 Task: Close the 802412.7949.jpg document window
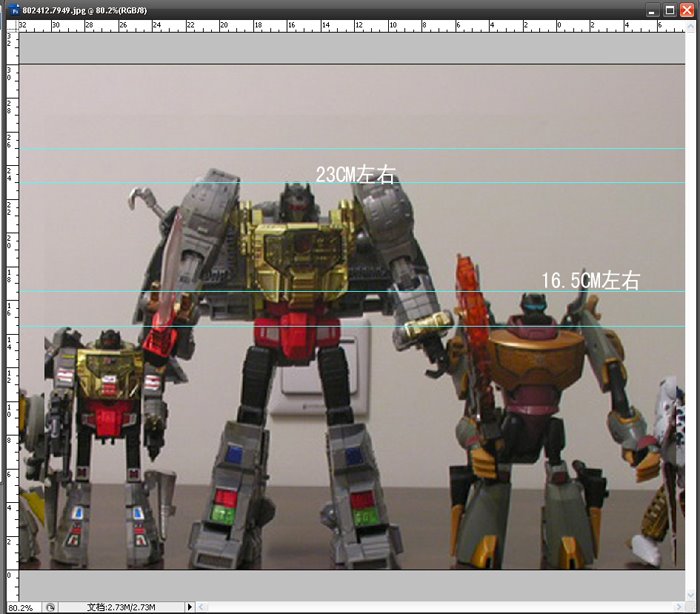687,10
